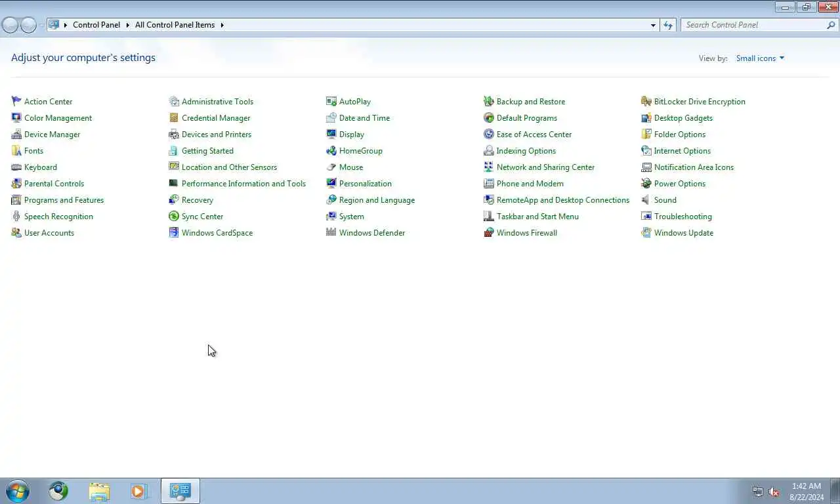Select the All Control Panel Items breadcrumb
Screen dimensions: 840x504
(175, 25)
